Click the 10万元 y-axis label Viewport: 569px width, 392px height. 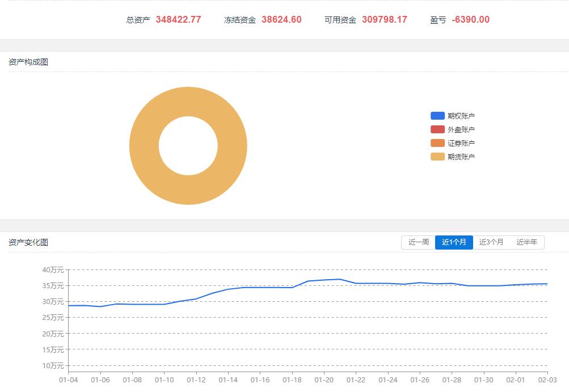(x=53, y=365)
